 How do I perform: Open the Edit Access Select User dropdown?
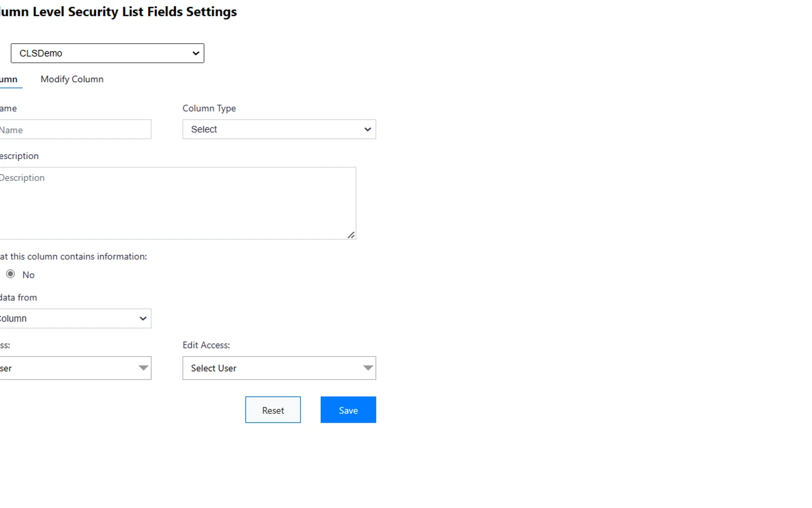coord(279,368)
